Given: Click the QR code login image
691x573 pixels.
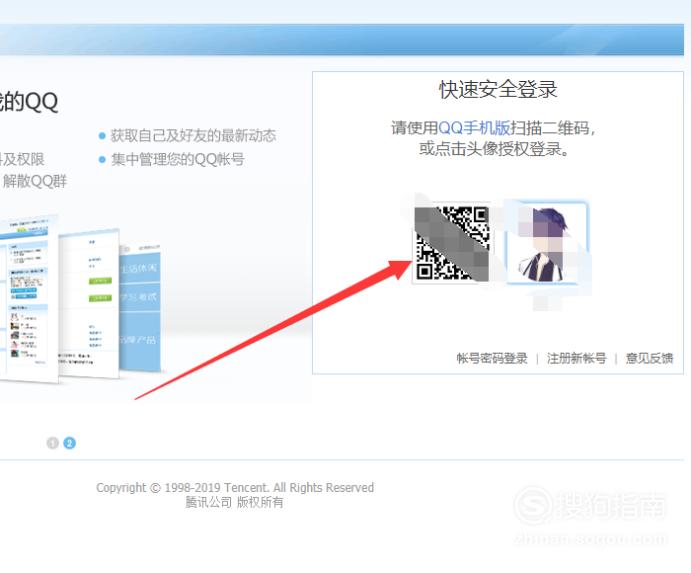Looking at the screenshot, I should click(x=452, y=243).
